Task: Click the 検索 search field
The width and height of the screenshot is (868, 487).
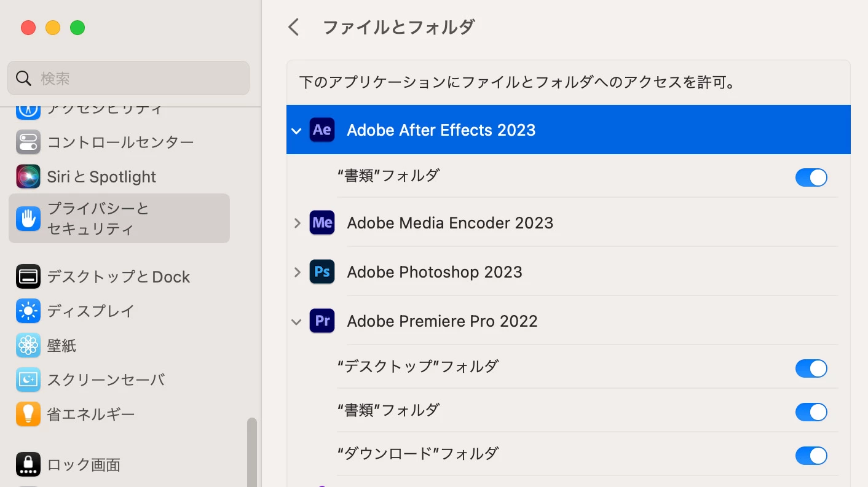Action: pos(128,78)
